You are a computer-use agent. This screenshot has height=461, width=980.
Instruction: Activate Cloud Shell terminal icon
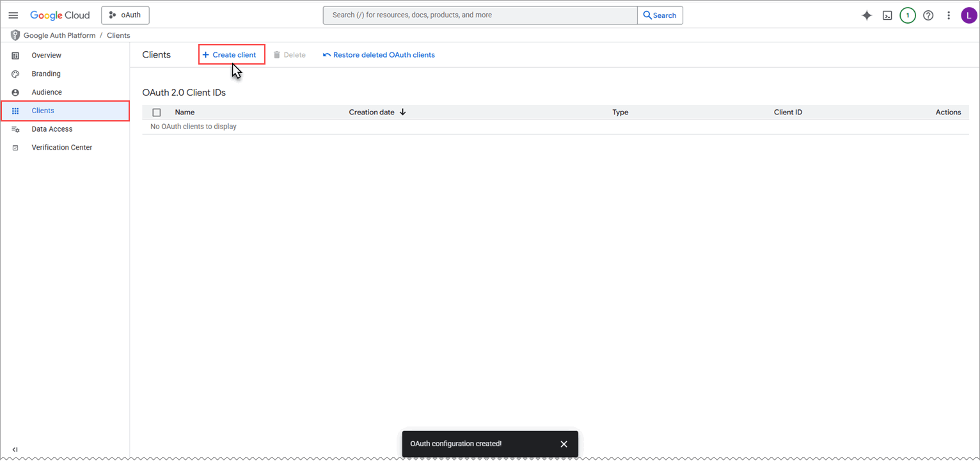coord(887,15)
